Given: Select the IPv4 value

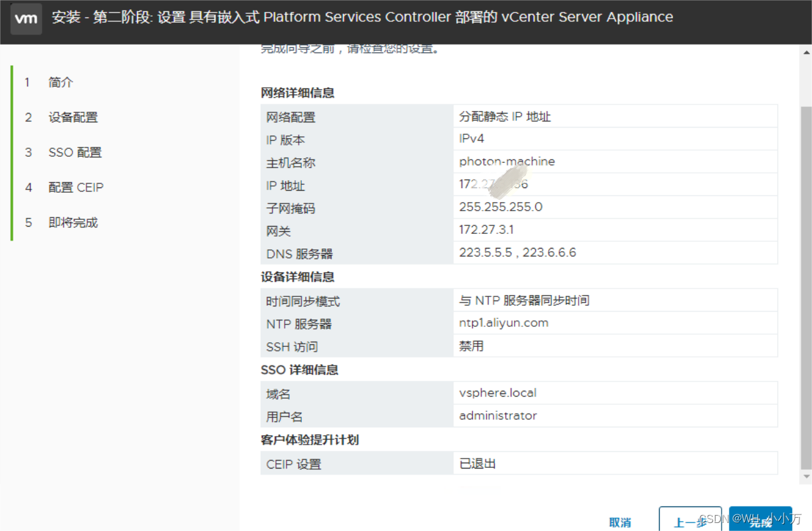Looking at the screenshot, I should point(472,139).
